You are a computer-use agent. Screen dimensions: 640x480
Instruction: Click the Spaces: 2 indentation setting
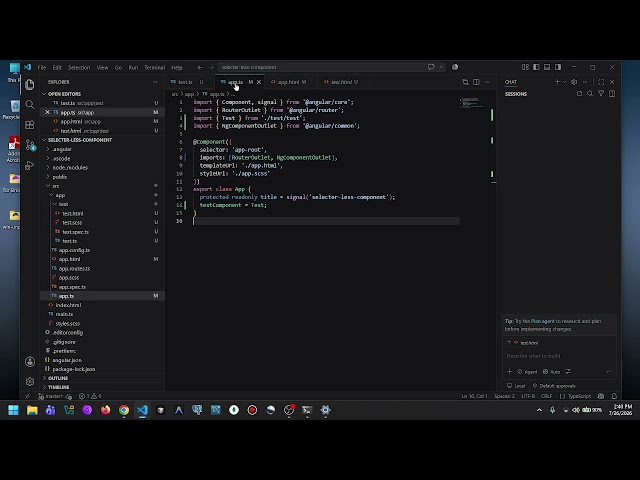(504, 396)
